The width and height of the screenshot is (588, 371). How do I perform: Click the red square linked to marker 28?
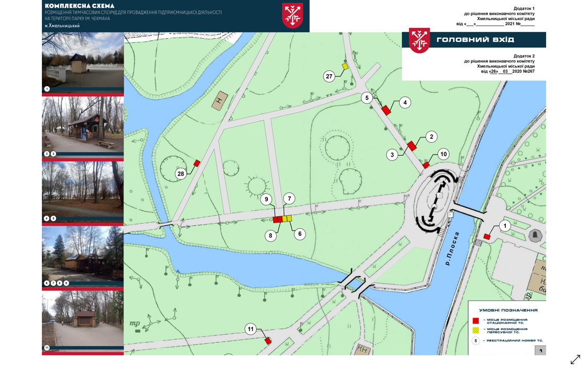coord(197,163)
